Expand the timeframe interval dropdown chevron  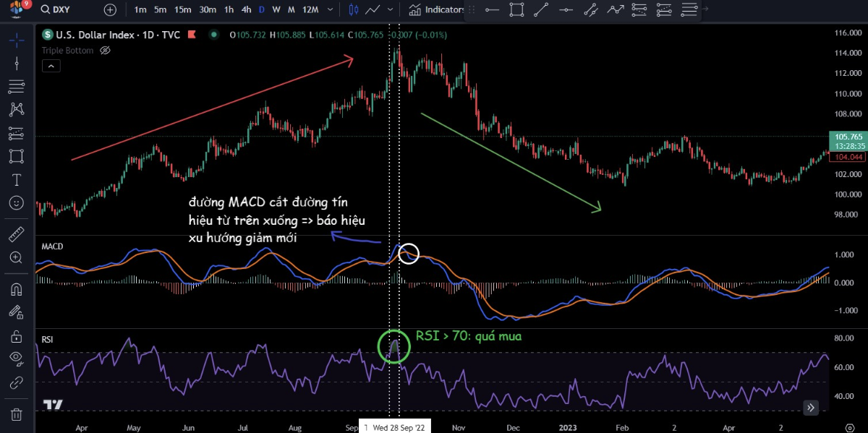tap(331, 10)
